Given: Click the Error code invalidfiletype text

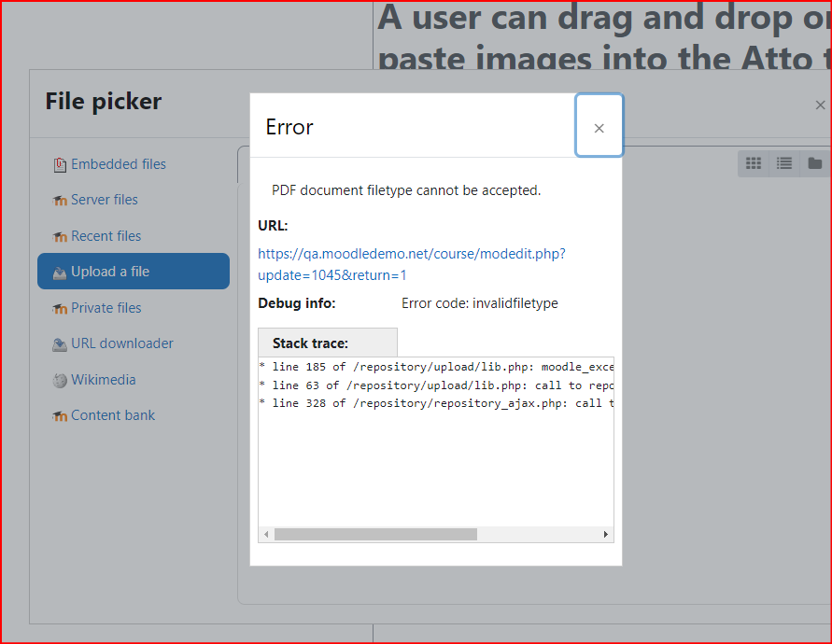Looking at the screenshot, I should 480,303.
